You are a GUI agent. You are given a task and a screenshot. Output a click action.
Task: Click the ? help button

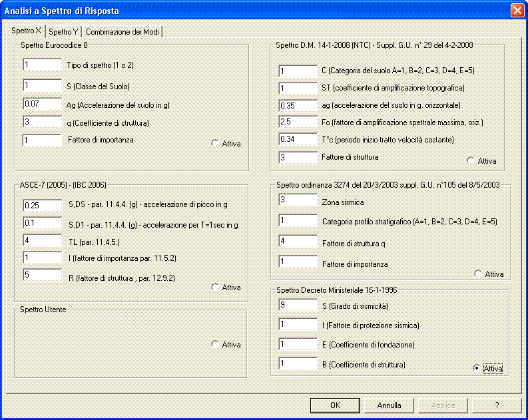point(496,405)
